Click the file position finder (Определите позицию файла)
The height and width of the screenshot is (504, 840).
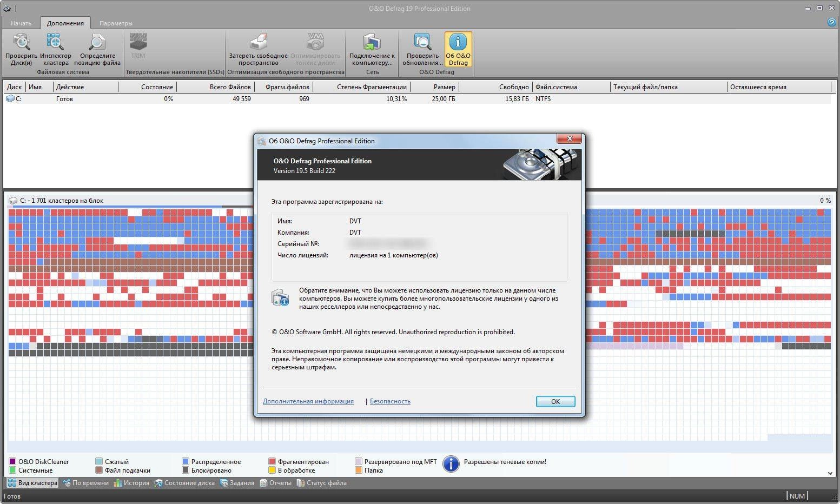click(97, 49)
